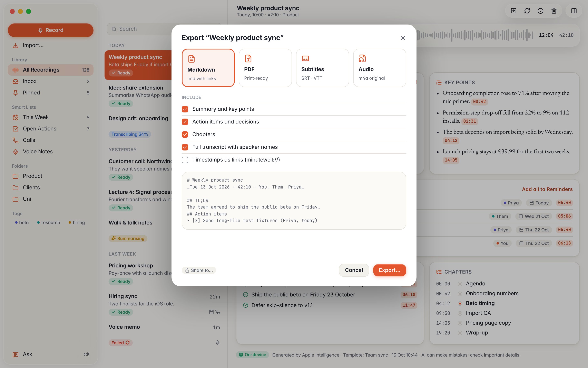588x368 pixels.
Task: Click the phone icon on Hiring sync
Action: click(218, 312)
